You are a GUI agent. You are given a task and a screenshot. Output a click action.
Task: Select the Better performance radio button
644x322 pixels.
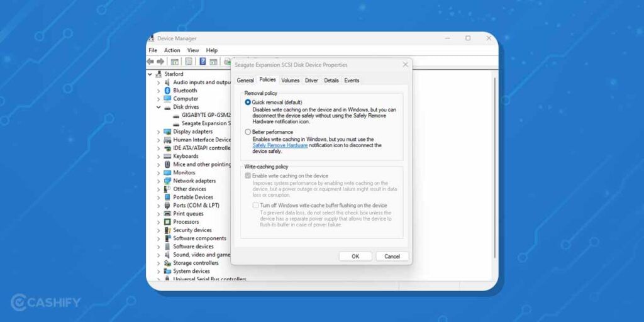248,132
